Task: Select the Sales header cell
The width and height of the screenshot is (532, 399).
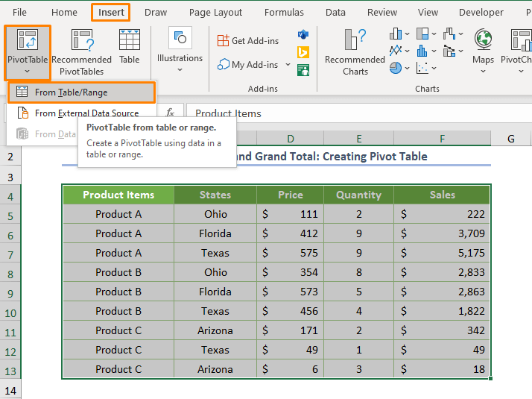Action: tap(442, 195)
